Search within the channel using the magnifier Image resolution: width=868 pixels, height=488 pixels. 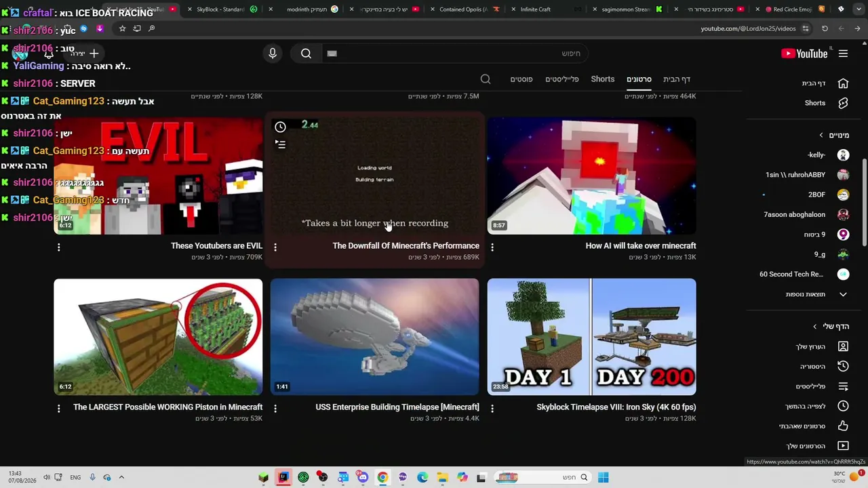pyautogui.click(x=486, y=79)
